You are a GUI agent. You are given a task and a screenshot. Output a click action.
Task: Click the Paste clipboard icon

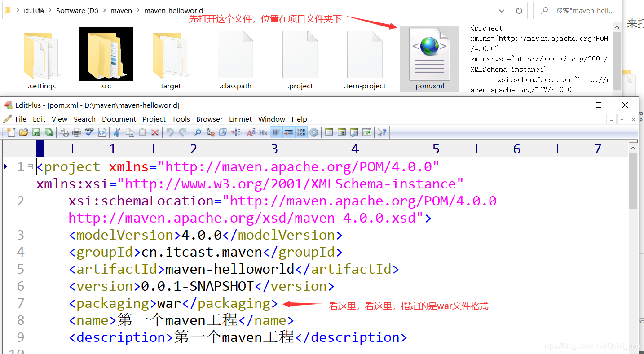pos(142,132)
